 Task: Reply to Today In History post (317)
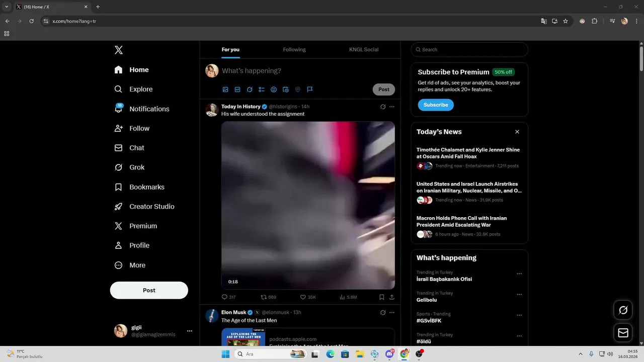pyautogui.click(x=228, y=297)
